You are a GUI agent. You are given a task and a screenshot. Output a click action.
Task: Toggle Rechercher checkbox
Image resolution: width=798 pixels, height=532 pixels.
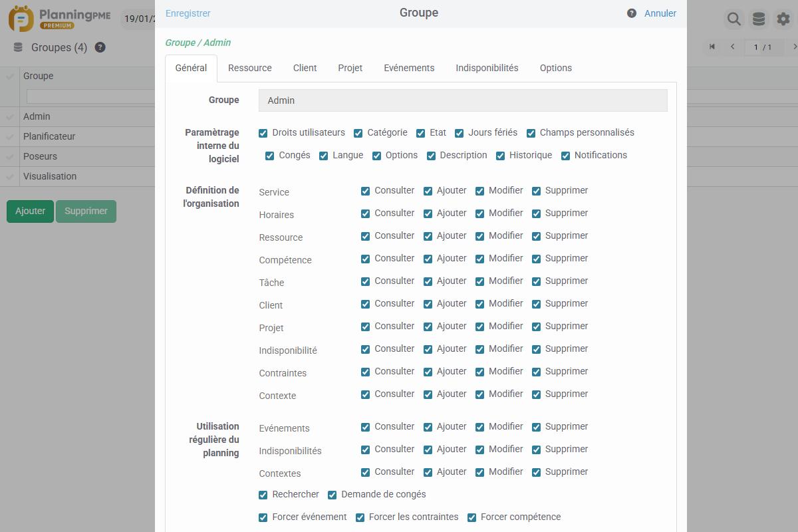263,495
